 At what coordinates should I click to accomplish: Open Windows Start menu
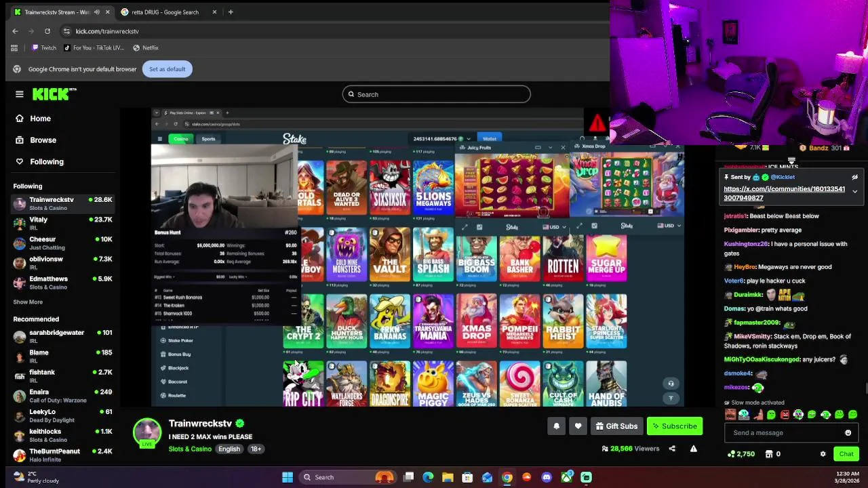(x=288, y=477)
